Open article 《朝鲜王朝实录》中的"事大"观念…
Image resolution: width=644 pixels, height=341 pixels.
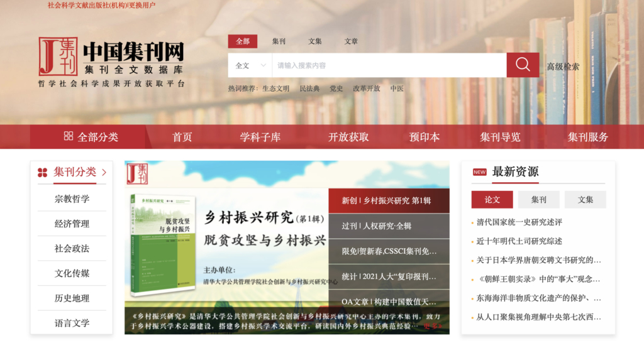coord(538,279)
